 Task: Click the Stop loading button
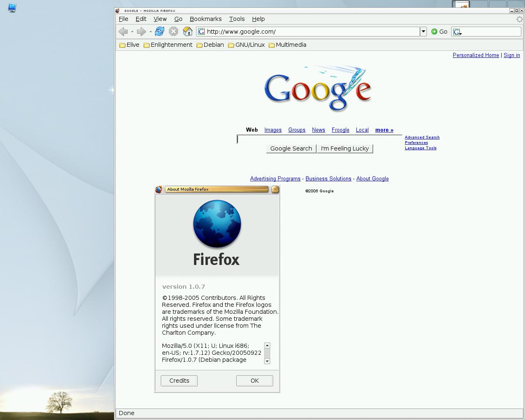coord(173,31)
